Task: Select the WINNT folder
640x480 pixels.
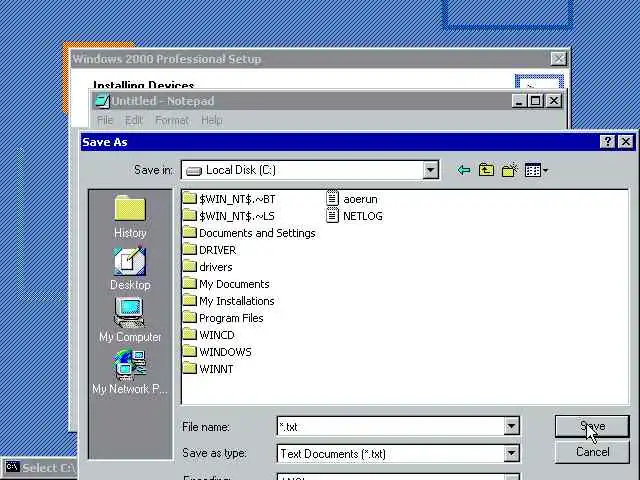Action: pyautogui.click(x=208, y=369)
